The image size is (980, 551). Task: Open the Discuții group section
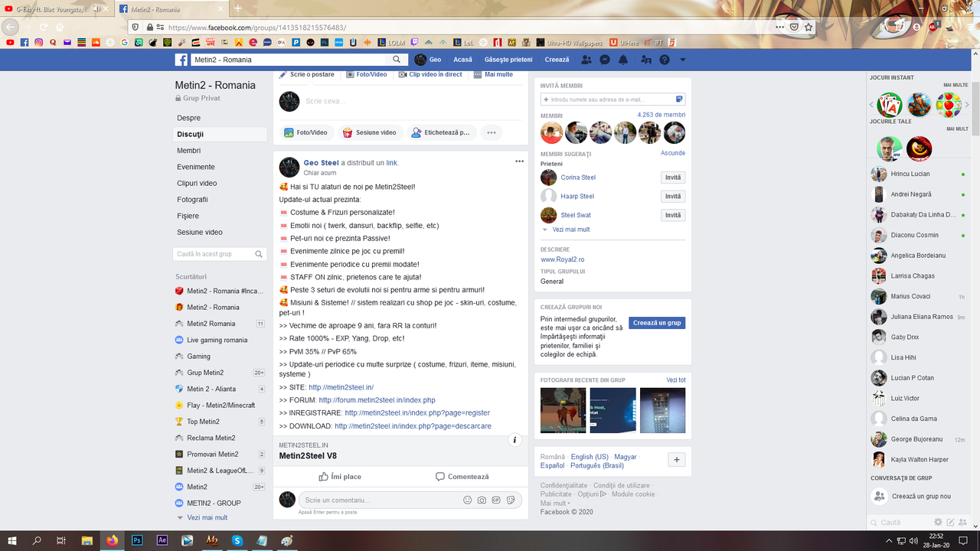pyautogui.click(x=221, y=134)
